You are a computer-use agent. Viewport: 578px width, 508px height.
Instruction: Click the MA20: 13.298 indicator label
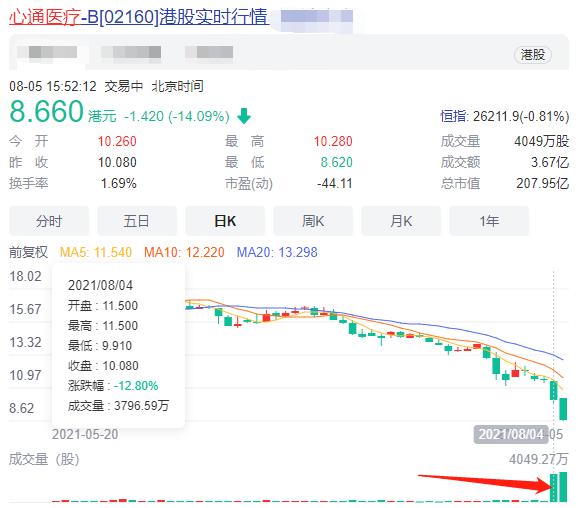click(x=277, y=252)
